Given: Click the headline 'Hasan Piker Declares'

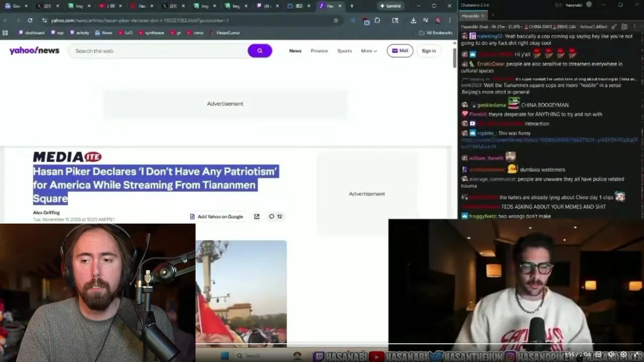Looking at the screenshot, I should (x=155, y=185).
